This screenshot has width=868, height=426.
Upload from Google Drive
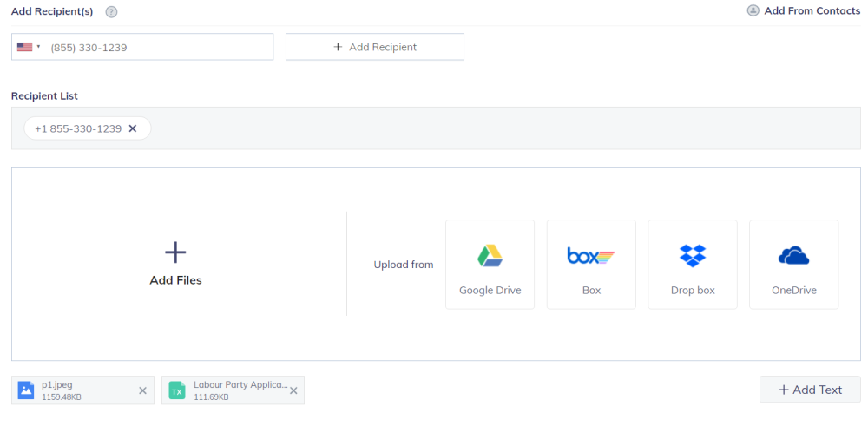coord(490,265)
